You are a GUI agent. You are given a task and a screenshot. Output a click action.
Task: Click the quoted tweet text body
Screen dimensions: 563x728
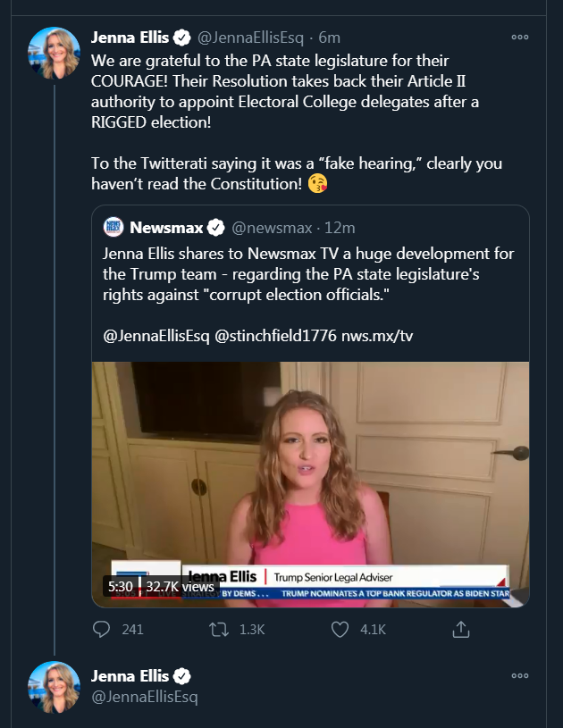pyautogui.click(x=308, y=274)
